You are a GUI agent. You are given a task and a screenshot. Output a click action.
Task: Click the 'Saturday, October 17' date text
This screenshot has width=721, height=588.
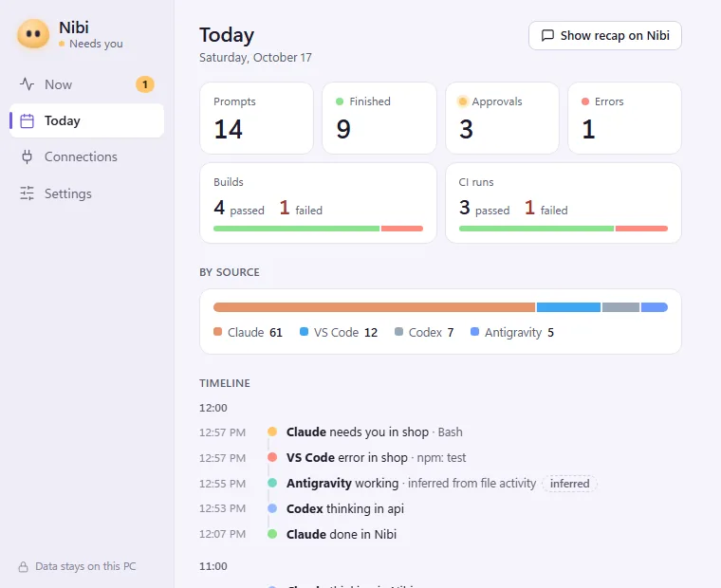pos(255,58)
